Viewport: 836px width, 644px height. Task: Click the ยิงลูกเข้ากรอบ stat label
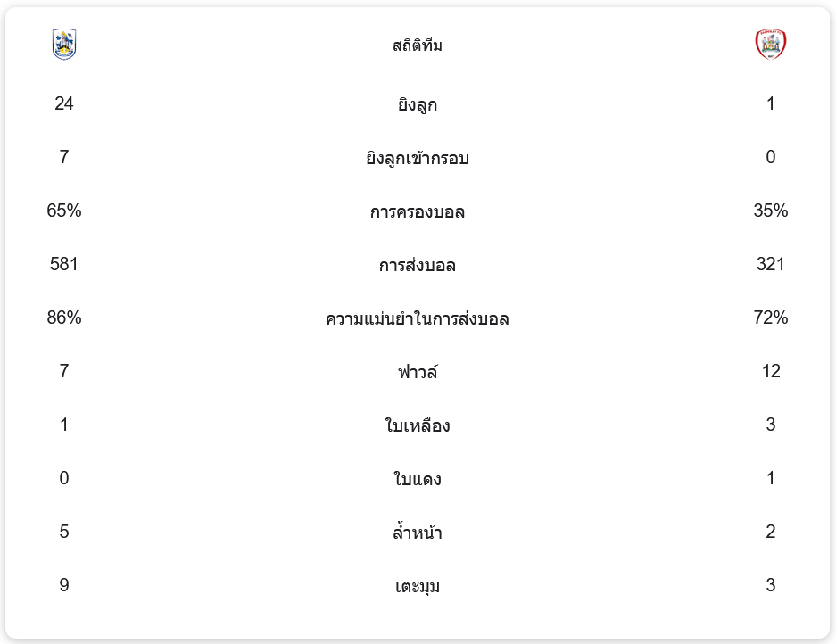(x=418, y=159)
